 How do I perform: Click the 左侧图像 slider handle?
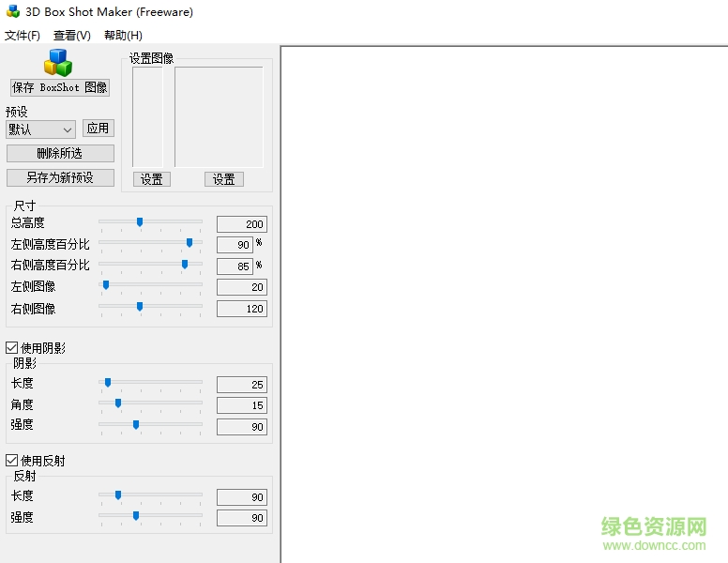106,284
